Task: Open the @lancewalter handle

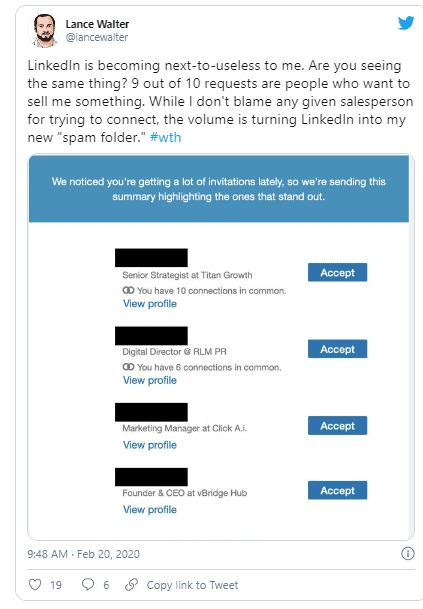Action: pos(97,37)
